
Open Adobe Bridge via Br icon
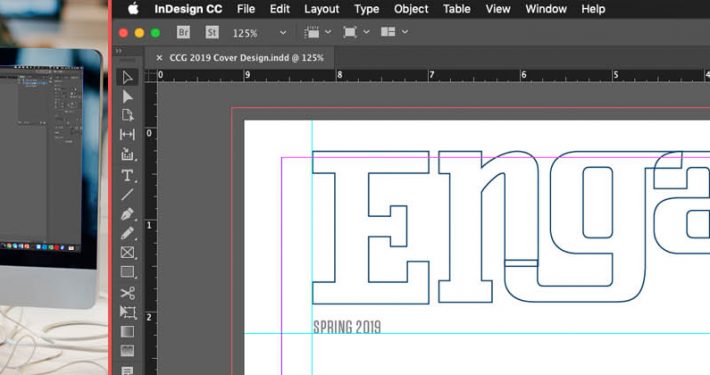click(x=183, y=32)
